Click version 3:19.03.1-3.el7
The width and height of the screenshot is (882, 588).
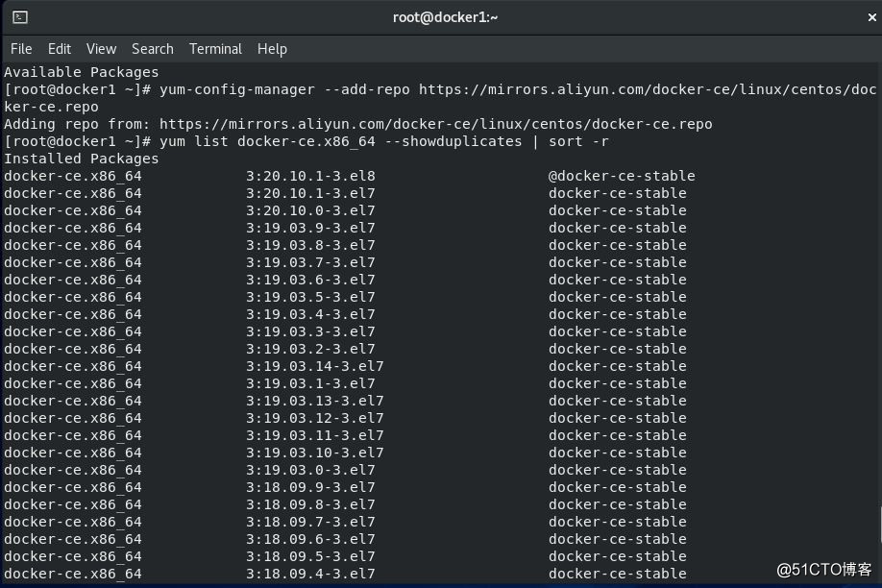pos(310,383)
